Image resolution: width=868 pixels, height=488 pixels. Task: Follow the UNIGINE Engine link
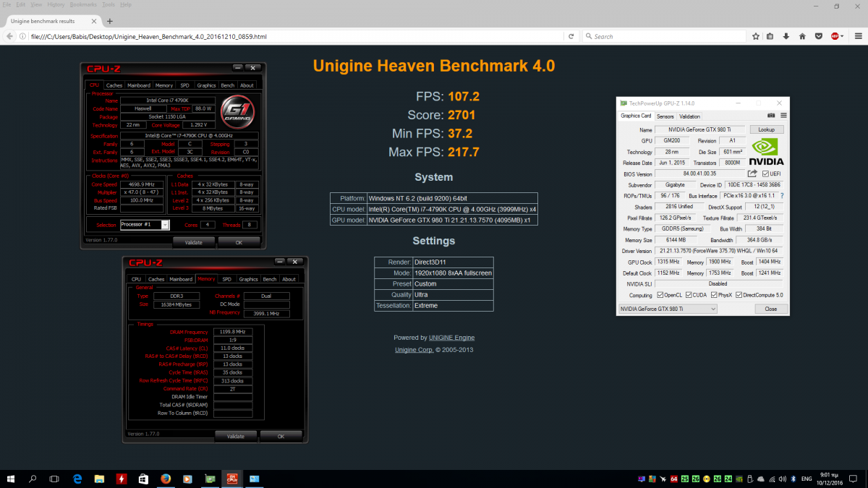pos(452,338)
